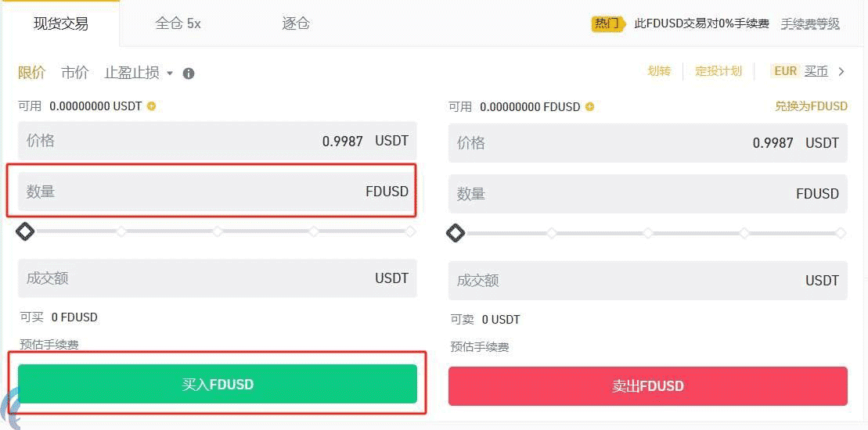
Task: Click the plus icon next to FDUSD balance
Action: coord(590,107)
